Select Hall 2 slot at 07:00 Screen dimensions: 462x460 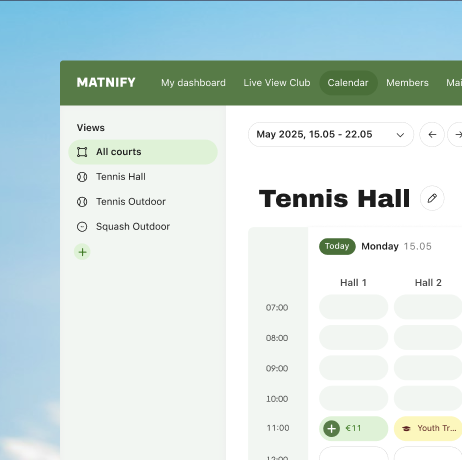[428, 307]
